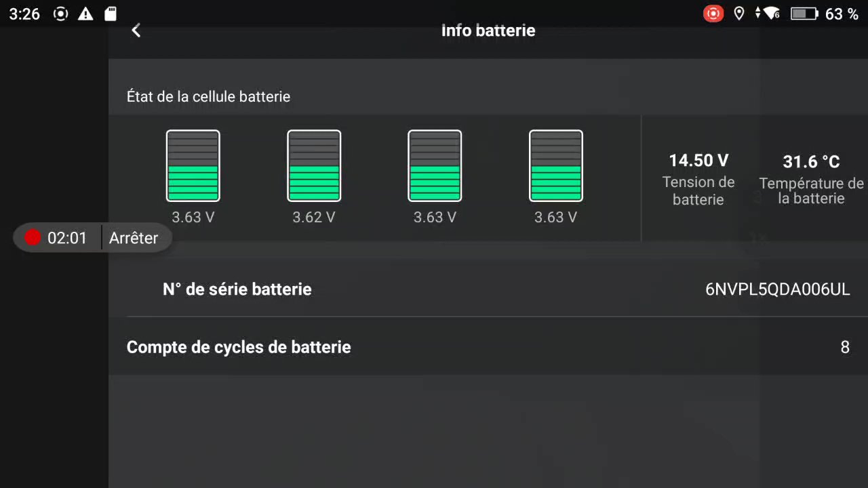
Task: Click the N° de série batterie label
Action: coord(237,289)
